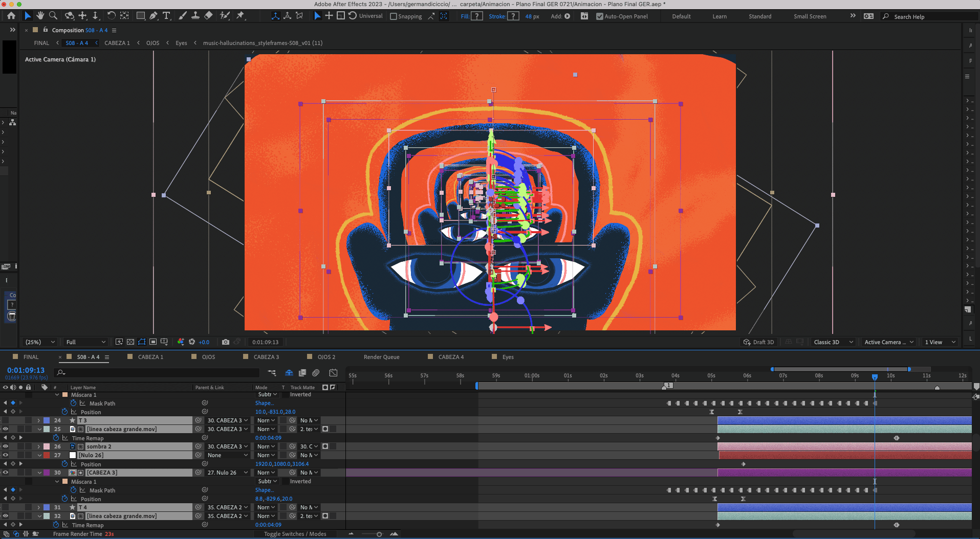This screenshot has height=539, width=980.
Task: Click the Home button icon
Action: (11, 16)
